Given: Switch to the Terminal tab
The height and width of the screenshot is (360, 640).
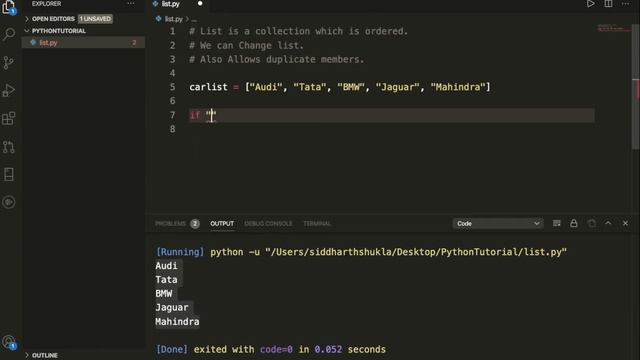Looking at the screenshot, I should pos(317,224).
